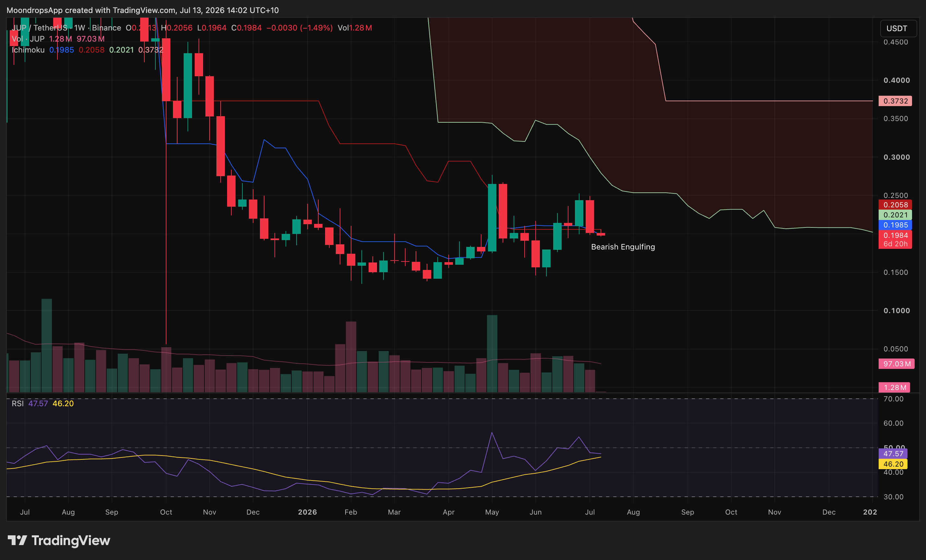Click the MoondropsApp created with TradingView header
This screenshot has height=560, width=926.
coord(143,10)
